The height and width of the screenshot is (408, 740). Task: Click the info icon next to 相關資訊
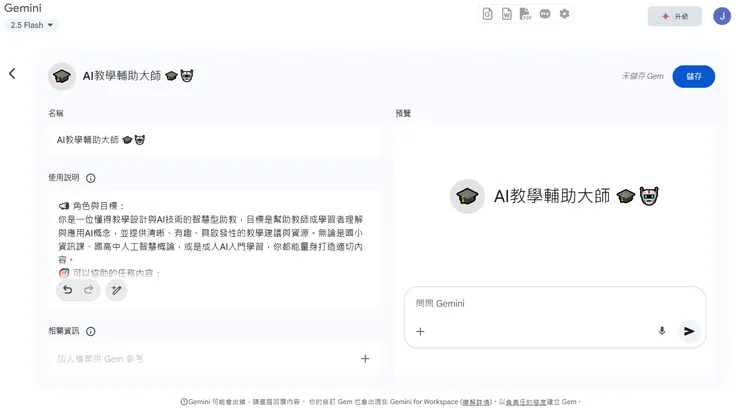pyautogui.click(x=91, y=331)
